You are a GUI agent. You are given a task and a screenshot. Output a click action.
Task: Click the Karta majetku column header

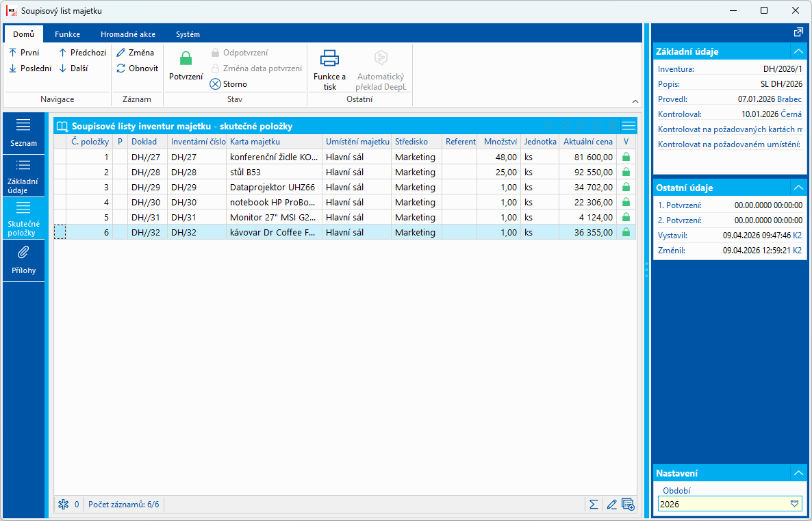[x=274, y=142]
